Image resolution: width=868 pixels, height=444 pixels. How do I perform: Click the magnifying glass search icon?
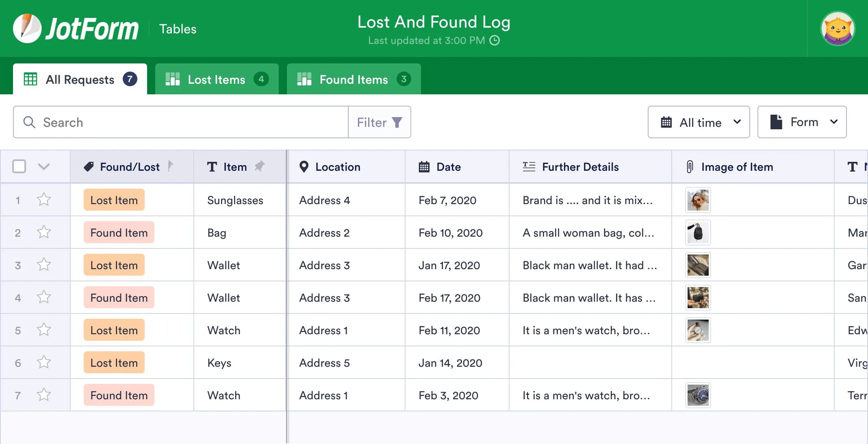29,122
